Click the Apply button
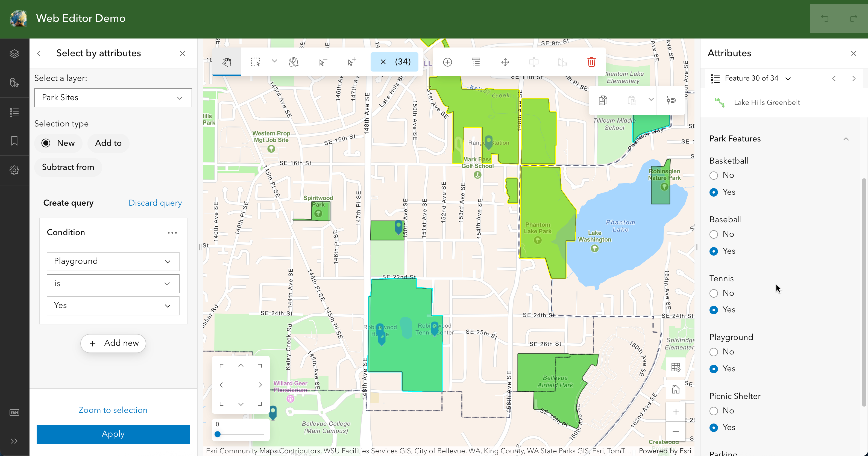The width and height of the screenshot is (868, 456). tap(113, 434)
